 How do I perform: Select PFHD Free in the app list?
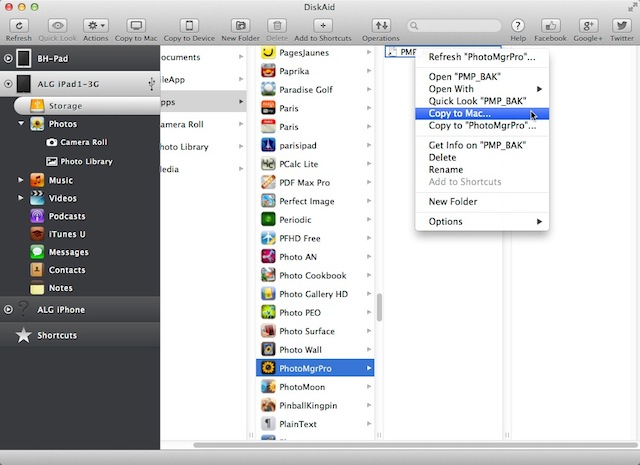click(315, 238)
